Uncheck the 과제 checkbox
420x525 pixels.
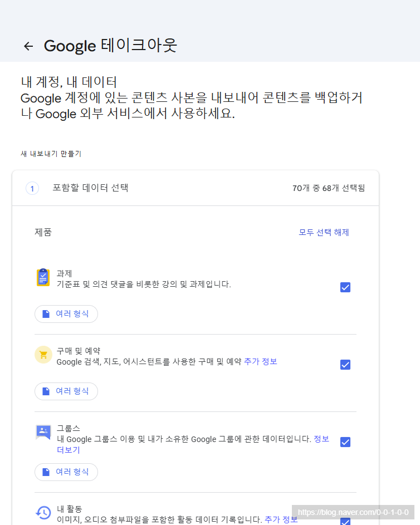point(345,287)
